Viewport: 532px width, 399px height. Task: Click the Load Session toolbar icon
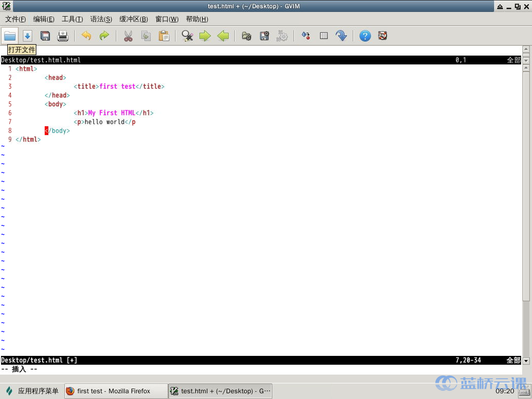[x=247, y=36]
